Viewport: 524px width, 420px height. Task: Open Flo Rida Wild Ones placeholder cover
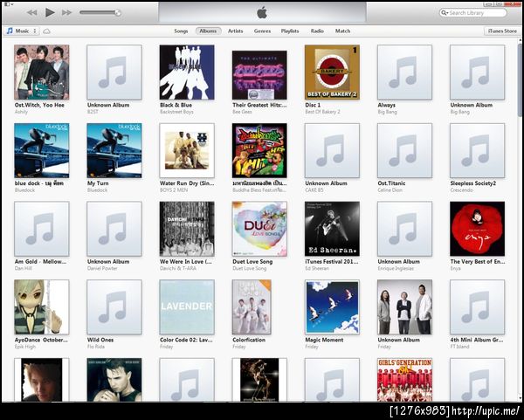[x=114, y=307]
